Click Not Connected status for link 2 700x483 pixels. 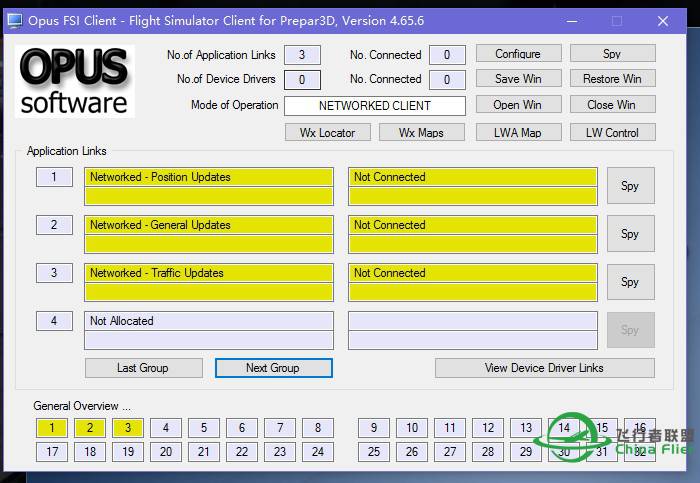pyautogui.click(x=473, y=225)
